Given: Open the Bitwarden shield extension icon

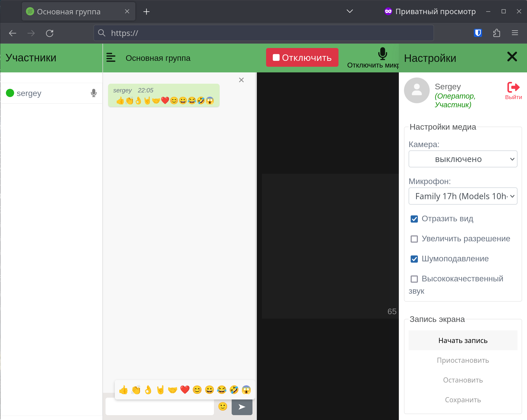Looking at the screenshot, I should click(478, 33).
